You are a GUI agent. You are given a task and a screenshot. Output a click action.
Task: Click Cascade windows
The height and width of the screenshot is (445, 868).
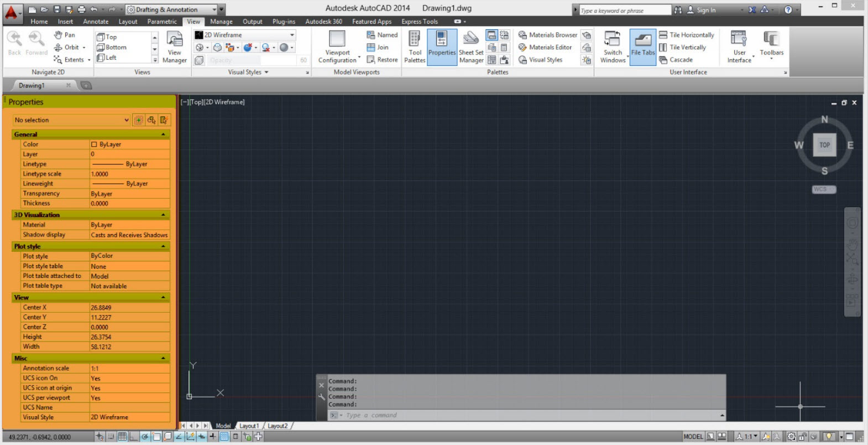(676, 60)
